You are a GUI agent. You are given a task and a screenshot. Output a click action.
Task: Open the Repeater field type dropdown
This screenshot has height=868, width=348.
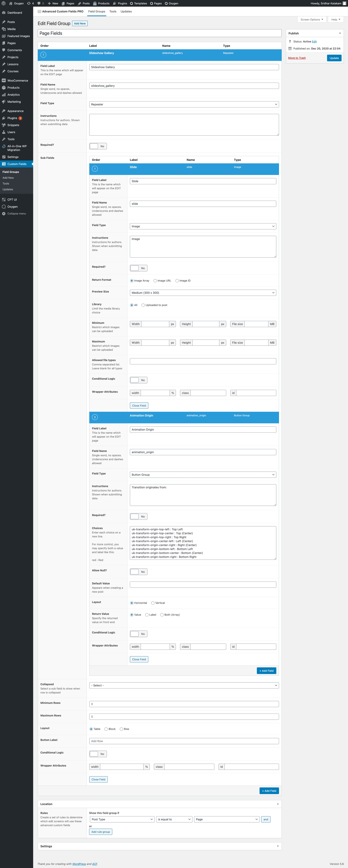[184, 104]
